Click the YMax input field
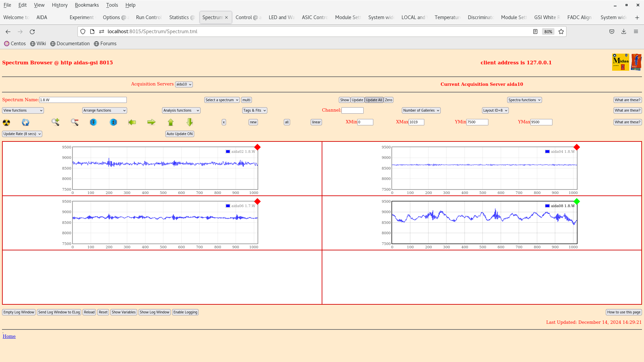 pos(541,122)
